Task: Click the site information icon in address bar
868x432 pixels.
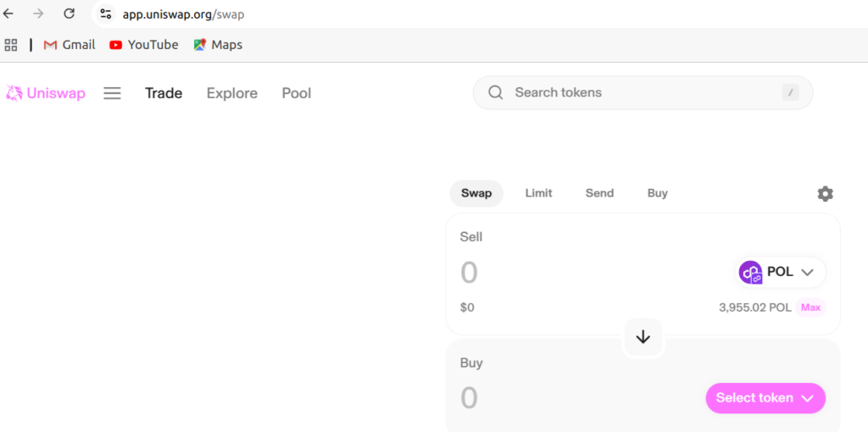Action: 106,14
